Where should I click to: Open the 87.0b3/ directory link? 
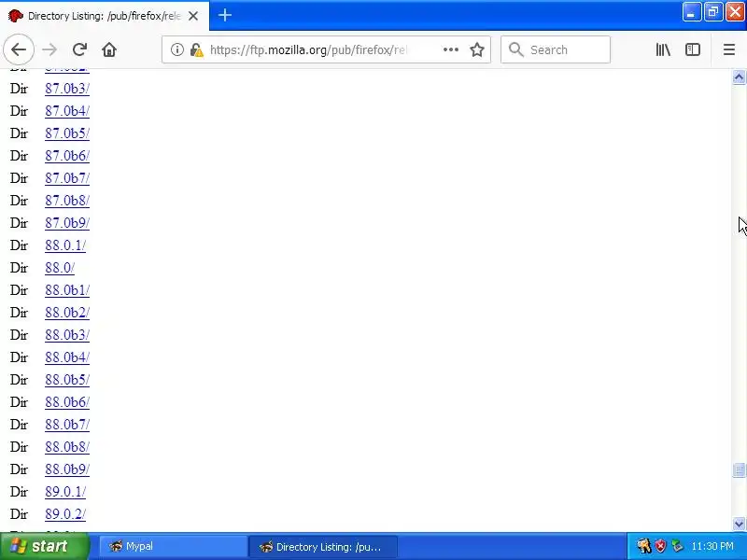pyautogui.click(x=67, y=89)
